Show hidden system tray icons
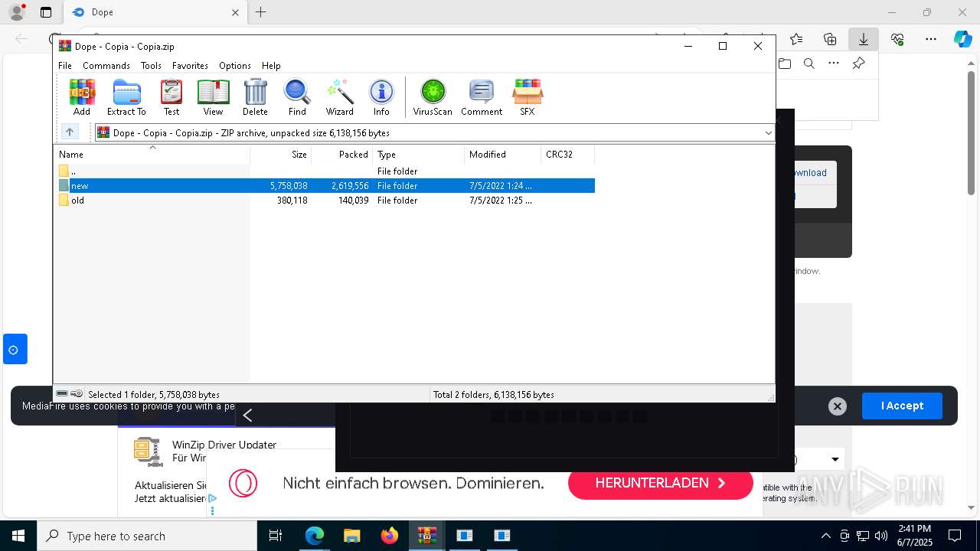This screenshot has height=551, width=980. click(x=825, y=536)
